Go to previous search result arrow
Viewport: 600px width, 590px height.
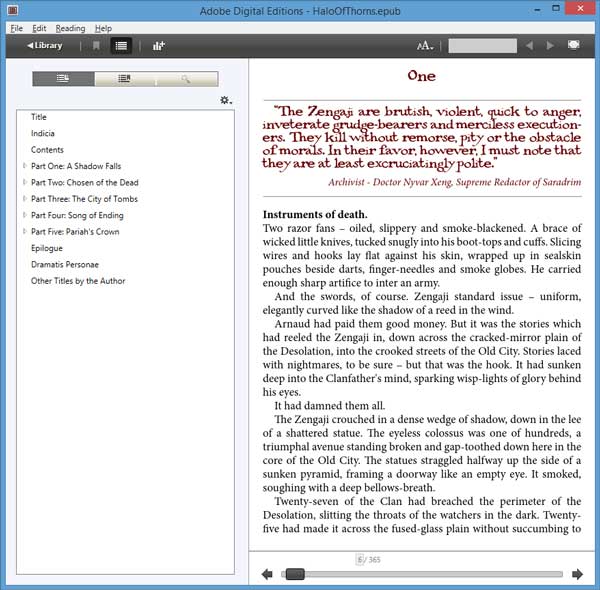pos(530,46)
